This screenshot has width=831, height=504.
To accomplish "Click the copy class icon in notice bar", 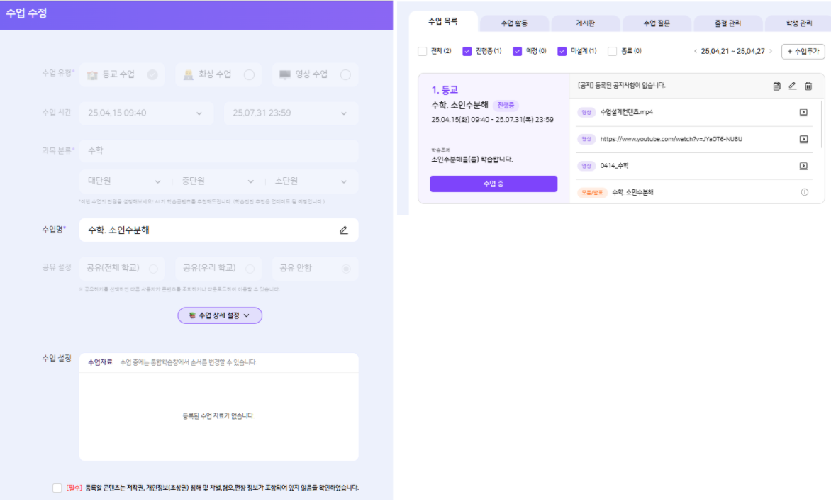I will coord(776,86).
